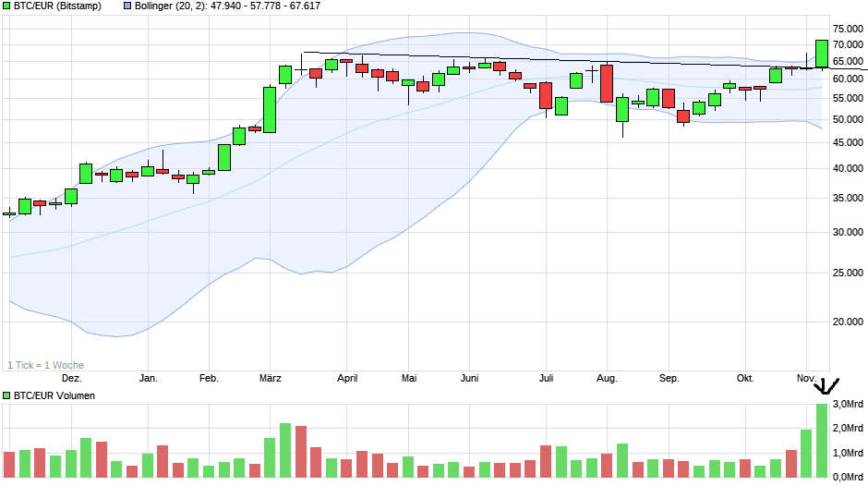Click the Juni month label
This screenshot has width=868, height=486.
pyautogui.click(x=469, y=379)
